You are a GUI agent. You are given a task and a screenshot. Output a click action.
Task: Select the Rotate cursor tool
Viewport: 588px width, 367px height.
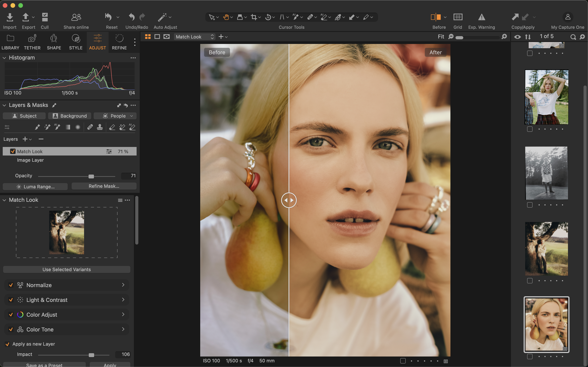tap(268, 17)
